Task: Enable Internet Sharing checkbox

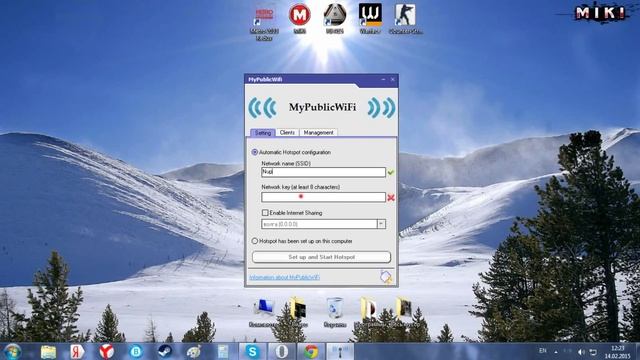Action: [265, 213]
